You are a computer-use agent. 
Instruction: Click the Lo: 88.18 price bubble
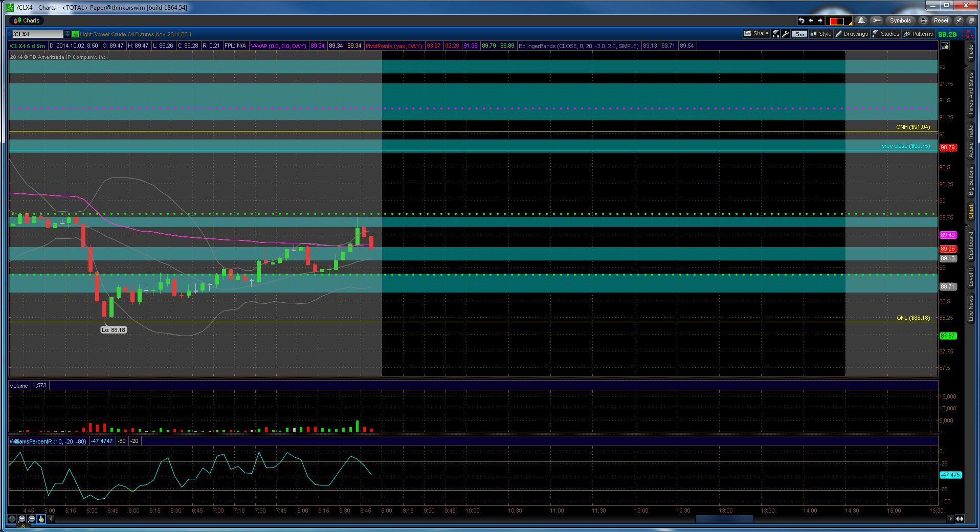pyautogui.click(x=114, y=330)
